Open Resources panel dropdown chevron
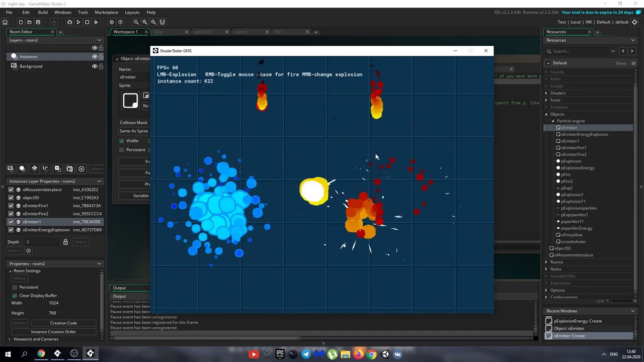644x362 pixels. [633, 40]
